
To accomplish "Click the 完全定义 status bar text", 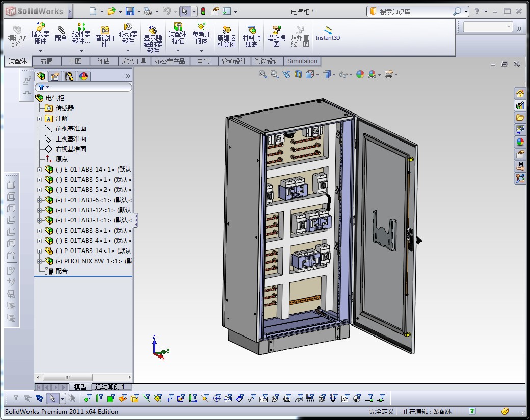I will click(381, 411).
